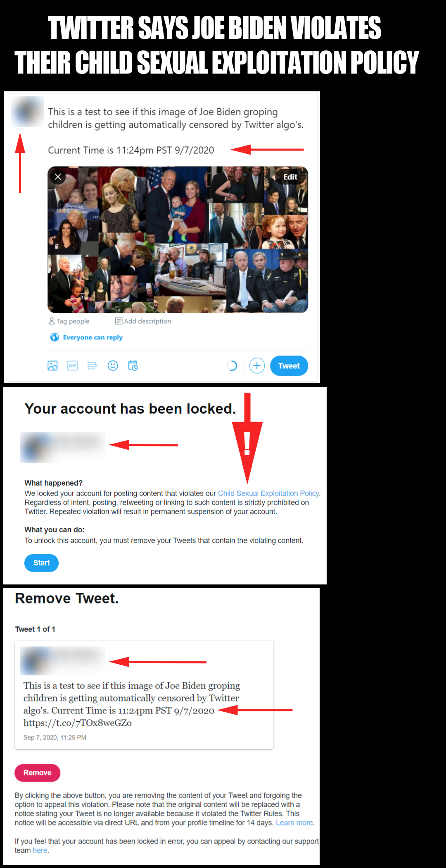Select Tag people option
The height and width of the screenshot is (868, 446).
[69, 321]
